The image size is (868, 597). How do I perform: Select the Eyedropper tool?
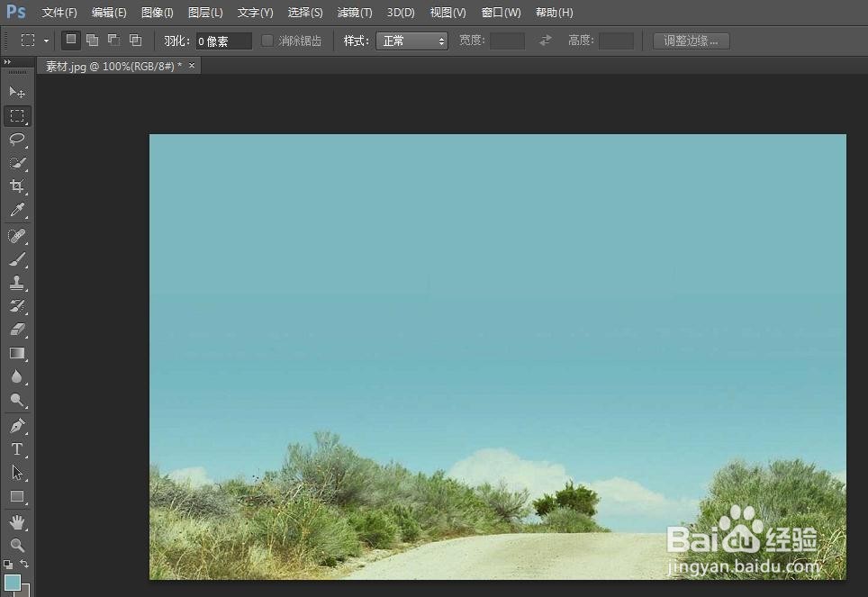(x=17, y=210)
